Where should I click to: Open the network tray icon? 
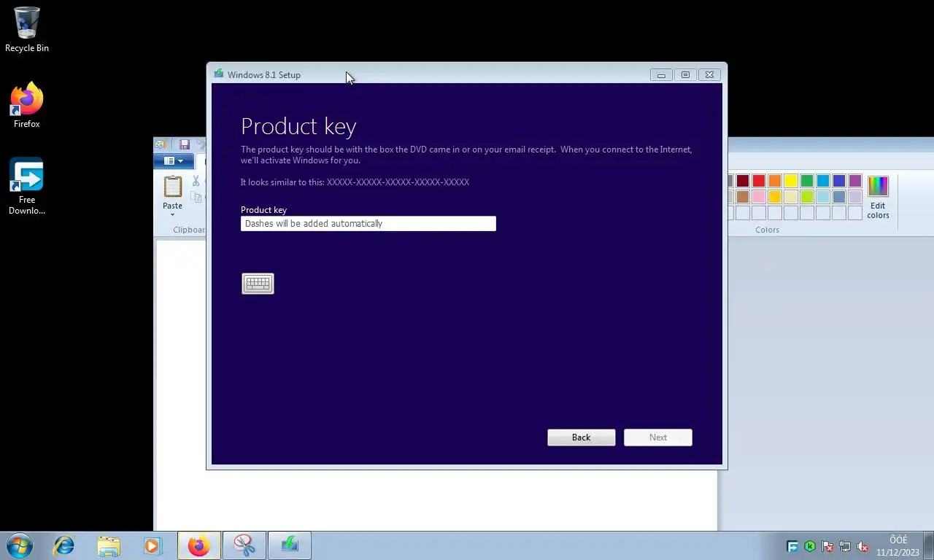pos(845,546)
